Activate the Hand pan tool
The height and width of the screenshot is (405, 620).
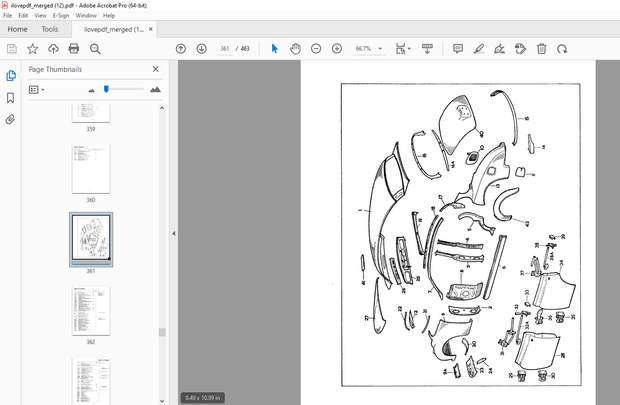pyautogui.click(x=295, y=49)
